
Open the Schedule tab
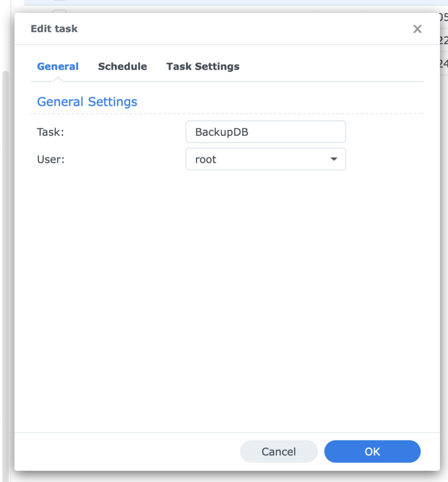pos(122,66)
